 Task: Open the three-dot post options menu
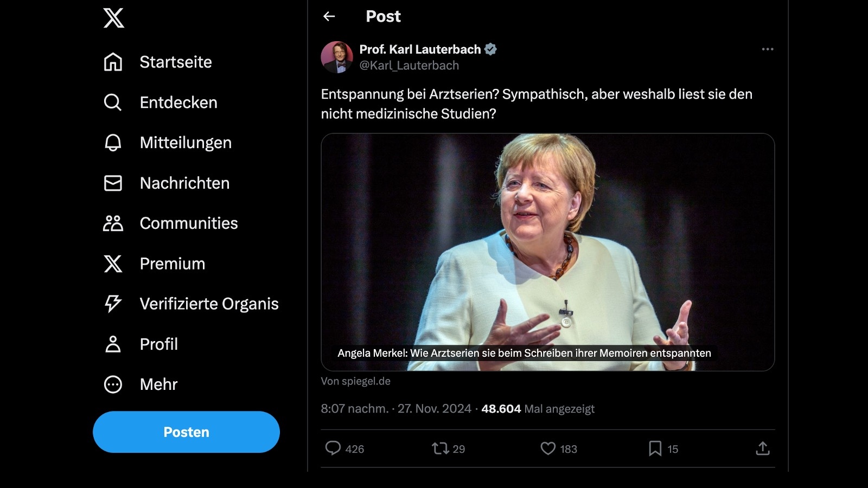[767, 49]
